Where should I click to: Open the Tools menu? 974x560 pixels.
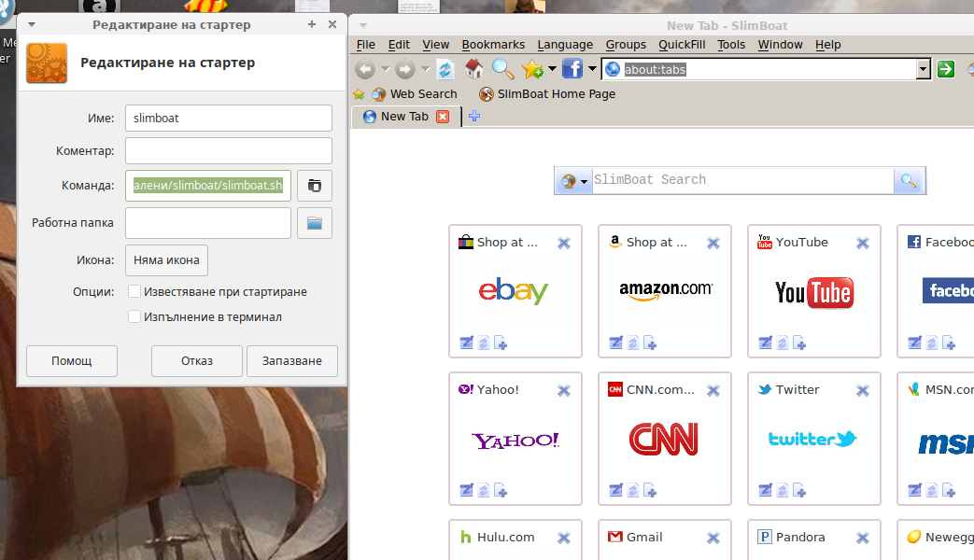click(731, 45)
